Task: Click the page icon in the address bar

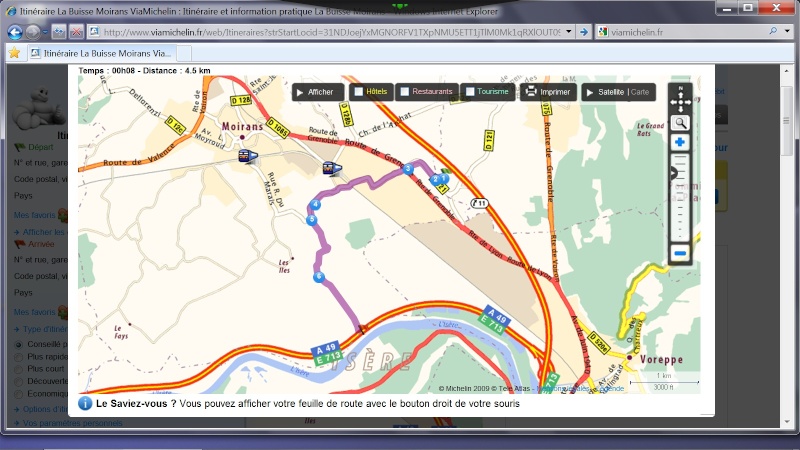Action: coord(94,32)
